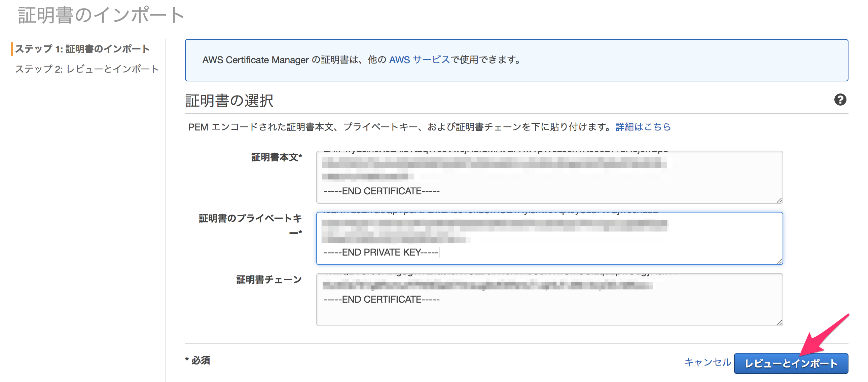Click resize handle of private key textarea
868x382 pixels.
(x=779, y=261)
